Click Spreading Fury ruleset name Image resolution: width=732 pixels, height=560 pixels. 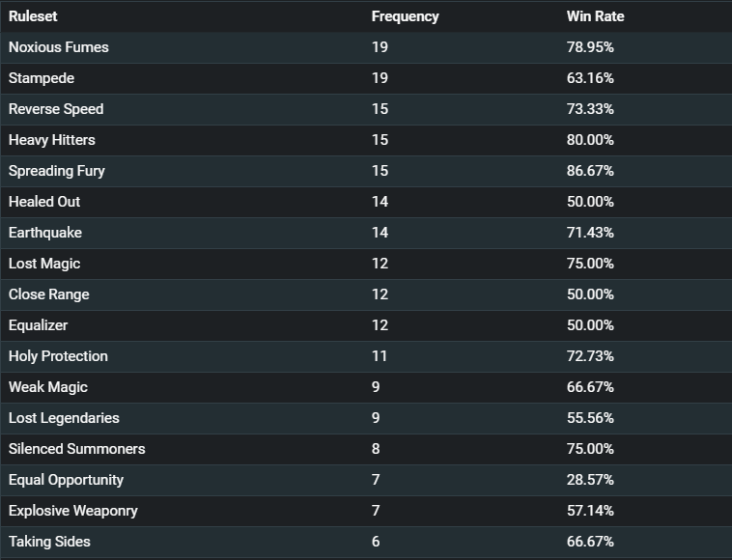(56, 171)
